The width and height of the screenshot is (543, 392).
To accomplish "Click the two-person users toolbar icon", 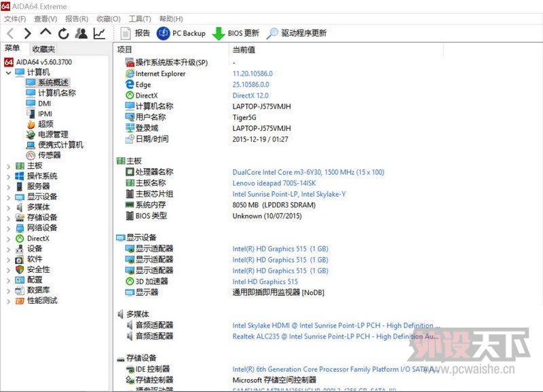I will pyautogui.click(x=81, y=33).
